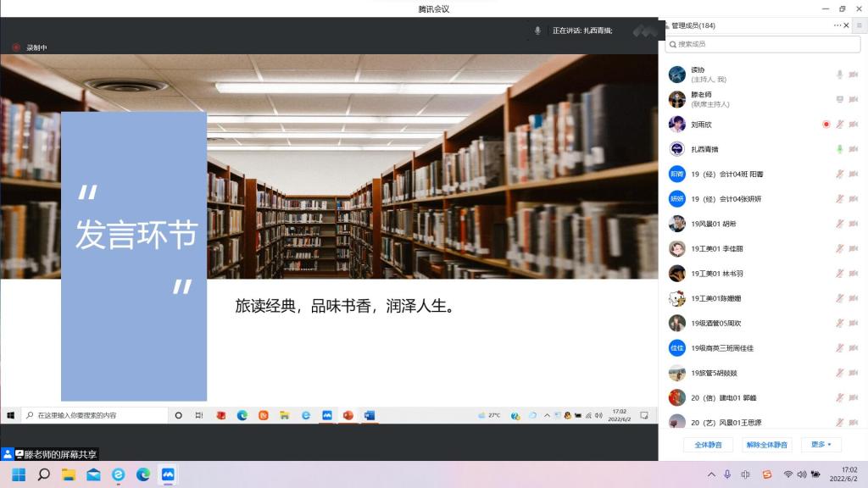Screen dimensions: 868x488
Task: Click the screen-share icon on 滕老师's row
Action: 840,100
